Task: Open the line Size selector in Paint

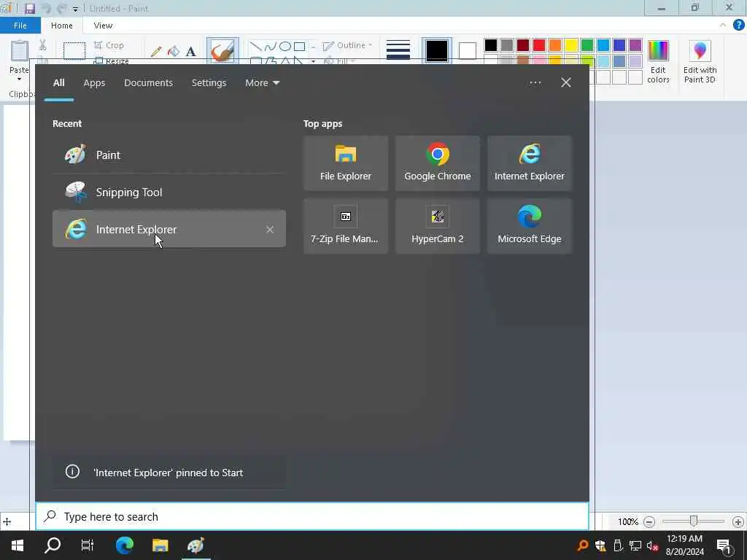Action: pyautogui.click(x=398, y=50)
